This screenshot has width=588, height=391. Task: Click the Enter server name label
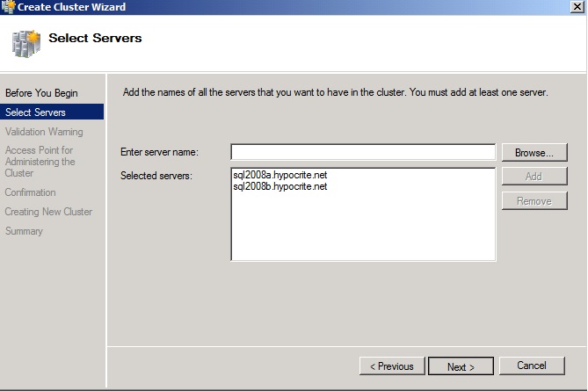pos(159,152)
